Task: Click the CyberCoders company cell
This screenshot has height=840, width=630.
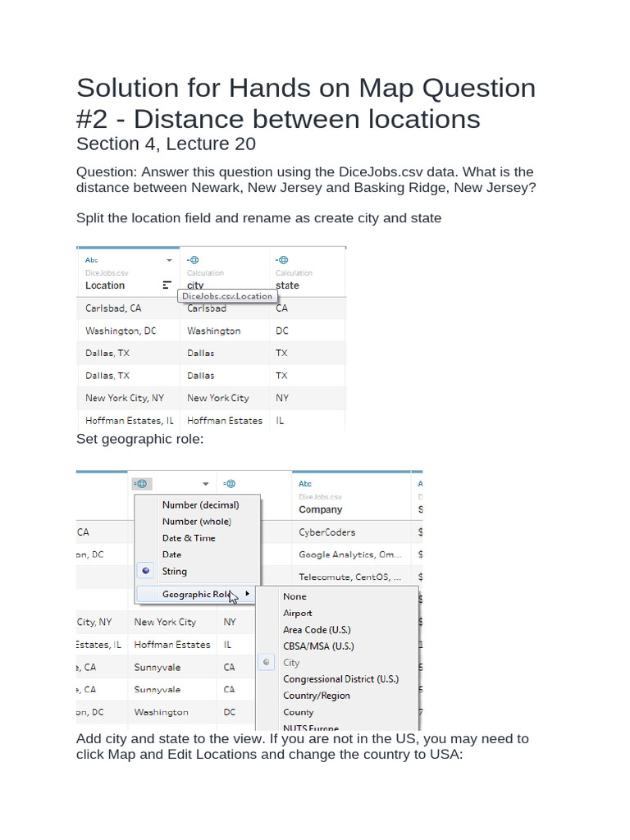Action: (x=326, y=532)
